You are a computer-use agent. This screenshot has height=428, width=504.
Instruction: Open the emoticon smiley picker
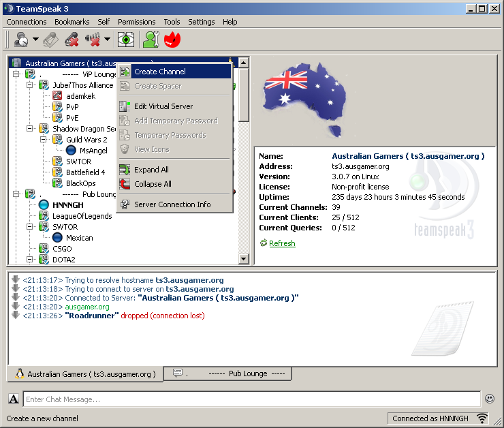click(x=490, y=399)
